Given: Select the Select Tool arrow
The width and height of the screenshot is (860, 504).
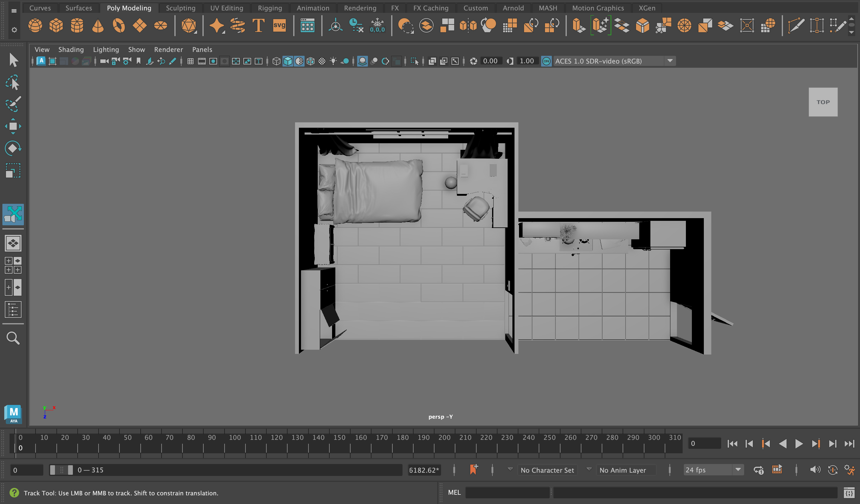Looking at the screenshot, I should (13, 60).
